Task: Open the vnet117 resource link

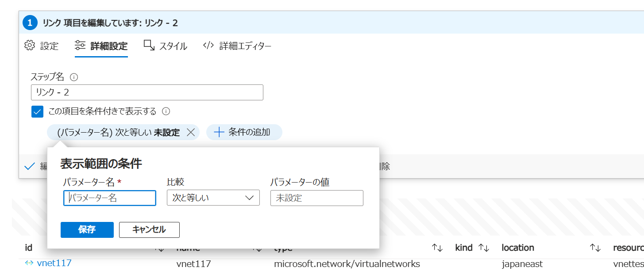Action: point(54,263)
